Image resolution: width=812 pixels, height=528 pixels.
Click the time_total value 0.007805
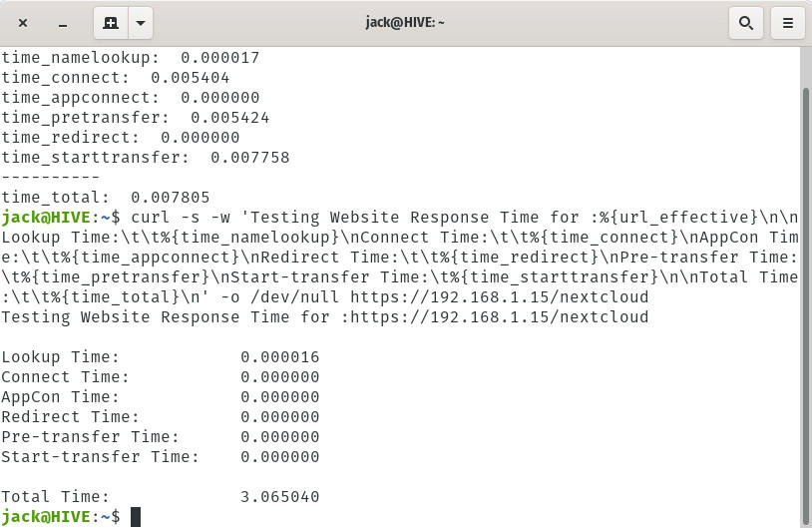(x=170, y=198)
